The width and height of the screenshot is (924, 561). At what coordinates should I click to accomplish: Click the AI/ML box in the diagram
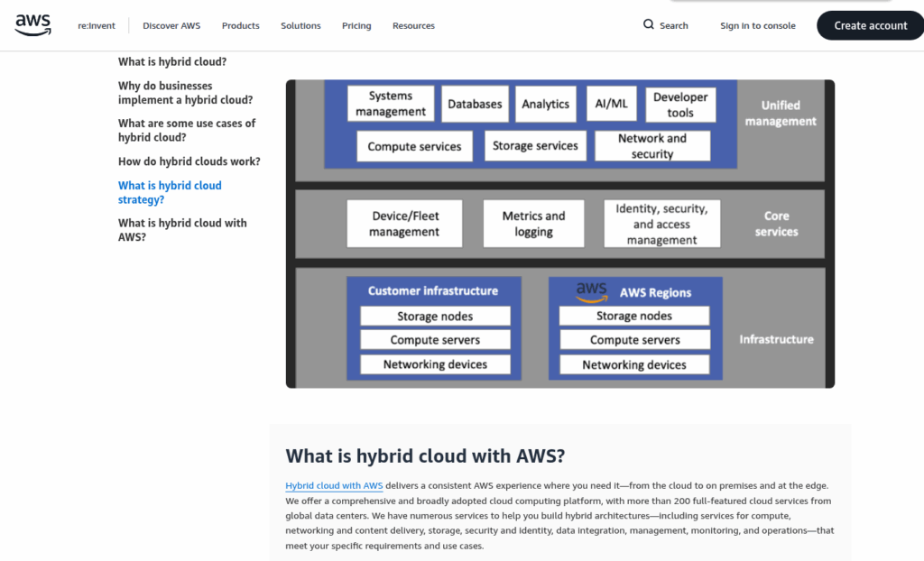pyautogui.click(x=611, y=104)
